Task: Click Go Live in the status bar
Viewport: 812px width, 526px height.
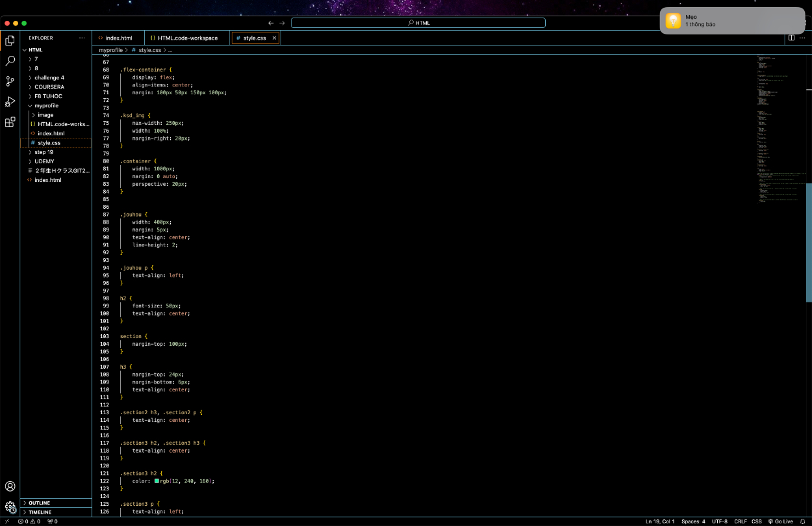Action: [780, 521]
